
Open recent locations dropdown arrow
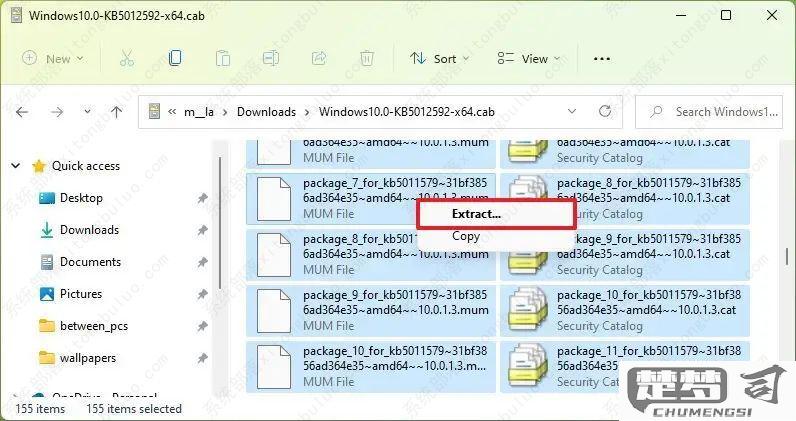point(87,111)
